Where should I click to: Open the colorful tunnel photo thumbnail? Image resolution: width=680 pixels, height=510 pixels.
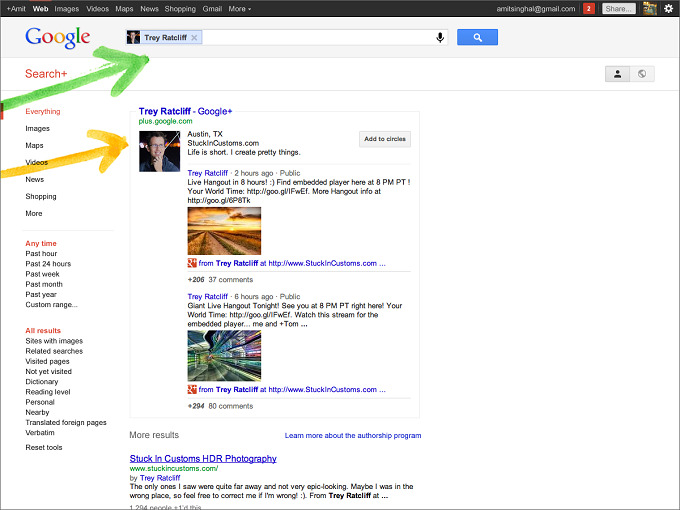pos(224,356)
